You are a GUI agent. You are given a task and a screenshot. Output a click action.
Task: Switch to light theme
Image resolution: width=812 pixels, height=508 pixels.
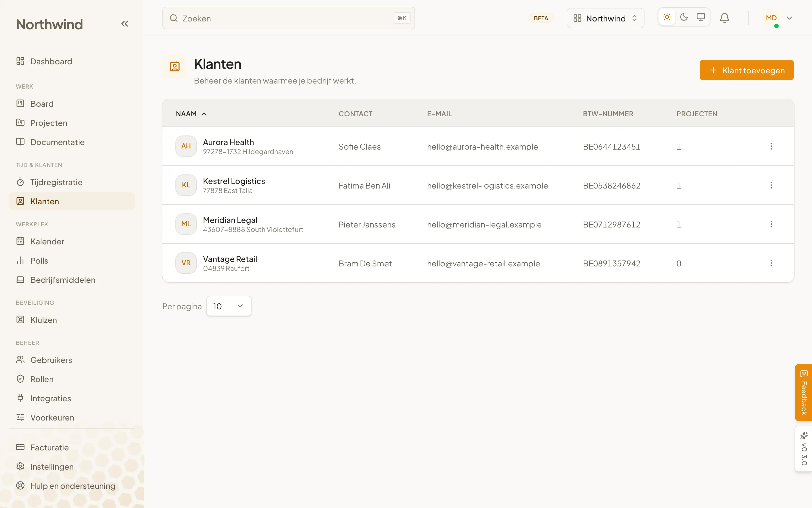667,17
